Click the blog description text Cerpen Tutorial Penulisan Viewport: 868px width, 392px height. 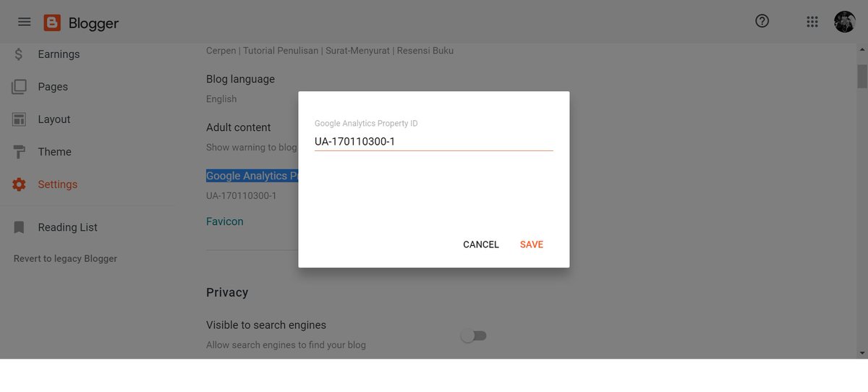coord(330,51)
